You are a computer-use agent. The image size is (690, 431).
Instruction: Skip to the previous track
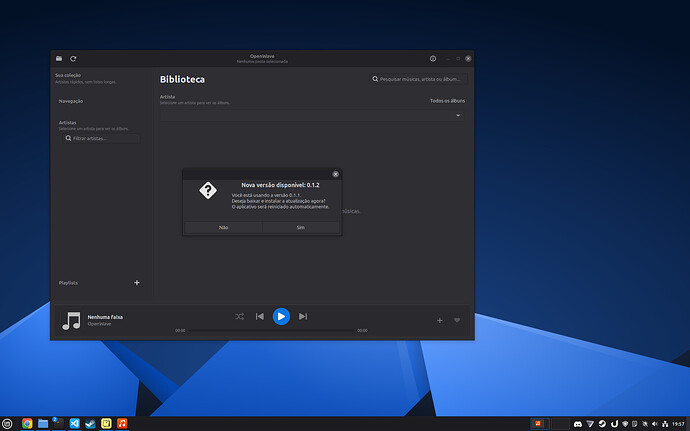coord(260,317)
